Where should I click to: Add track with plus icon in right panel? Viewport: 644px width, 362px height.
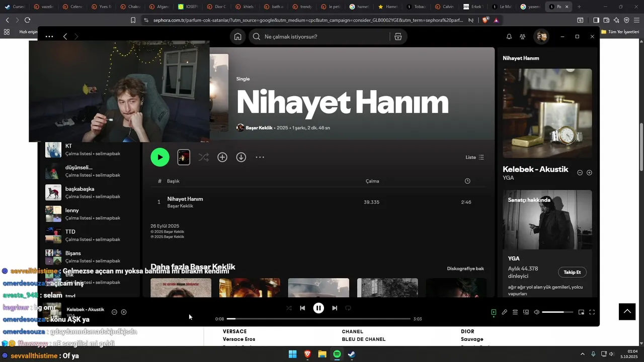tap(589, 172)
